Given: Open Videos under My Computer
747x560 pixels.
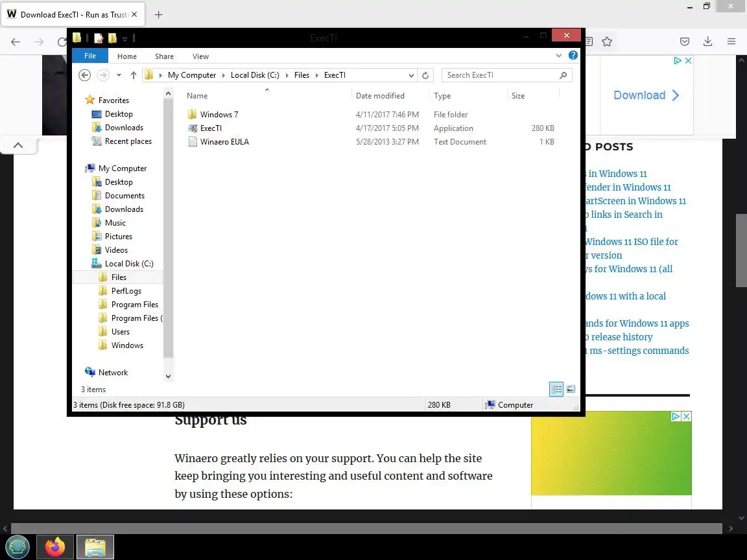Looking at the screenshot, I should [x=116, y=250].
